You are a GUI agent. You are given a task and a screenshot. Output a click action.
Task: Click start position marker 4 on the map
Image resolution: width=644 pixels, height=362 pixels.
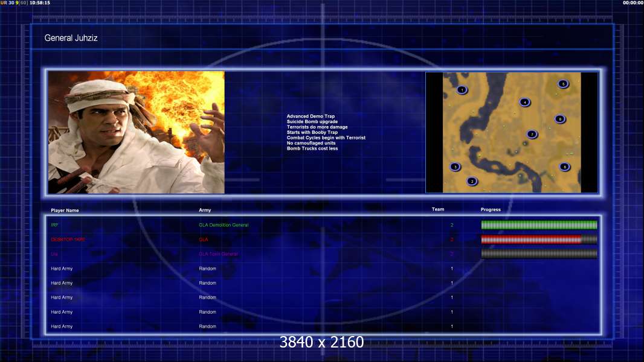coord(524,102)
